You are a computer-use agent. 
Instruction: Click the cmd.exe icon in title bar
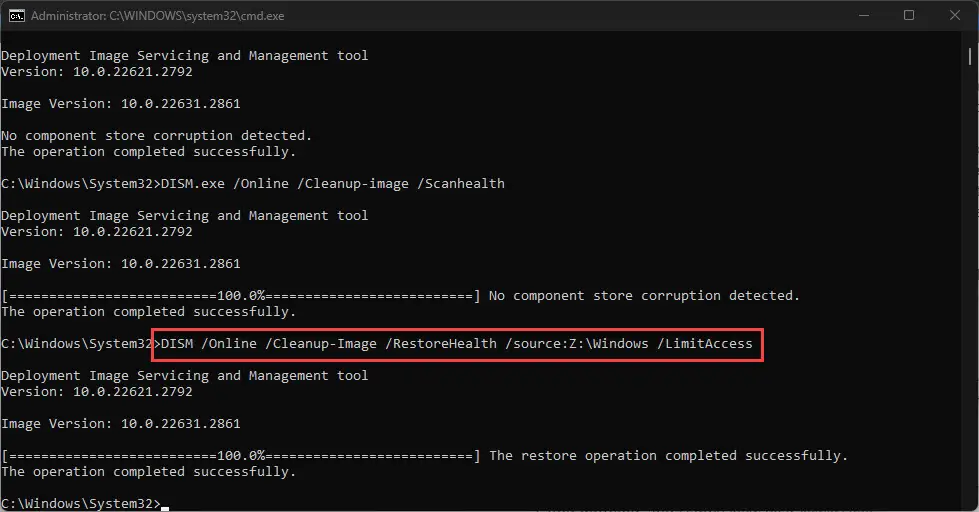pos(16,15)
